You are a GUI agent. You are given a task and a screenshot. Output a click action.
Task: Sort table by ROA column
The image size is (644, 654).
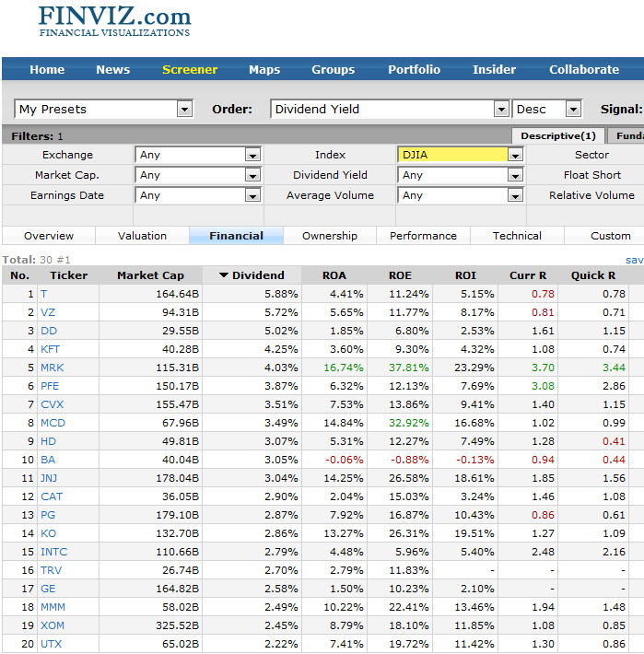(x=334, y=275)
